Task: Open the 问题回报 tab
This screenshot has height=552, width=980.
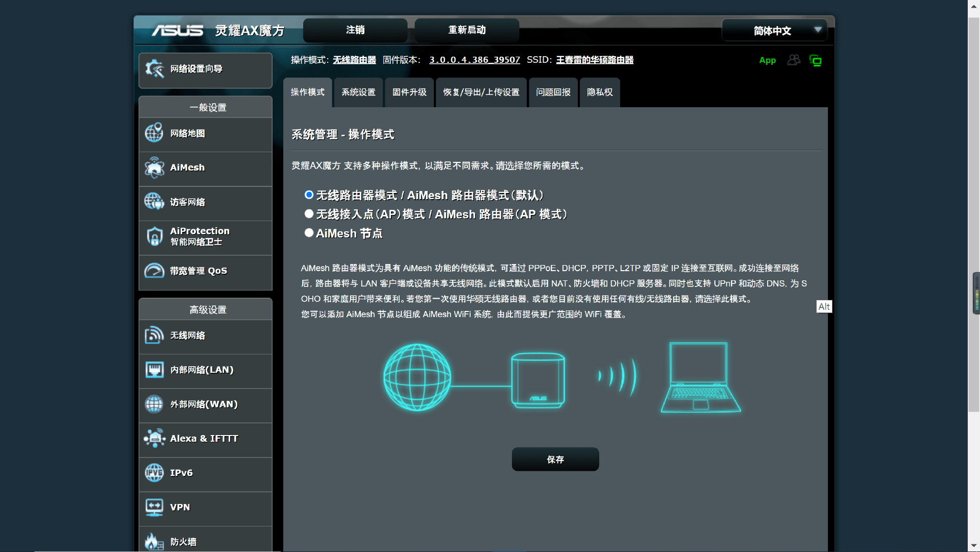Action: coord(553,92)
